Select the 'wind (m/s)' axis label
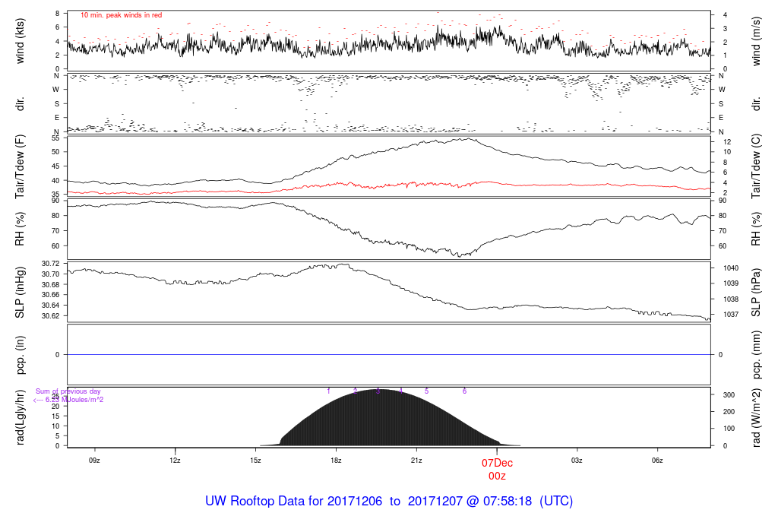778x532 pixels. coord(756,41)
